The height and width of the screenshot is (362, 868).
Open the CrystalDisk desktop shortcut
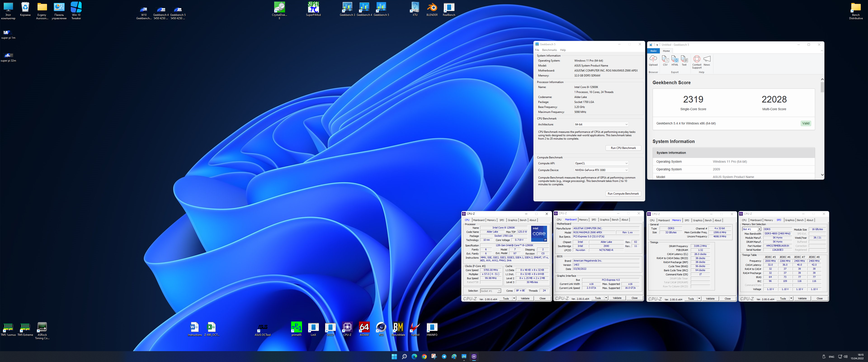tap(279, 10)
